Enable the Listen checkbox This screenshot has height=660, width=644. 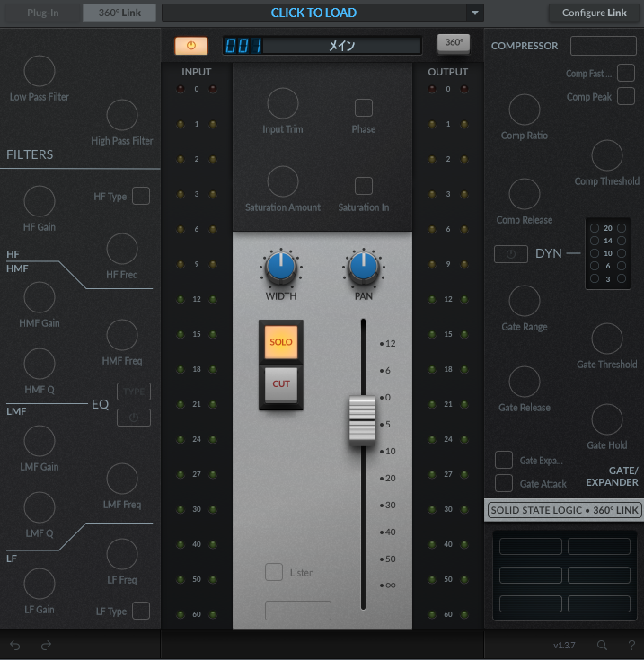point(274,572)
